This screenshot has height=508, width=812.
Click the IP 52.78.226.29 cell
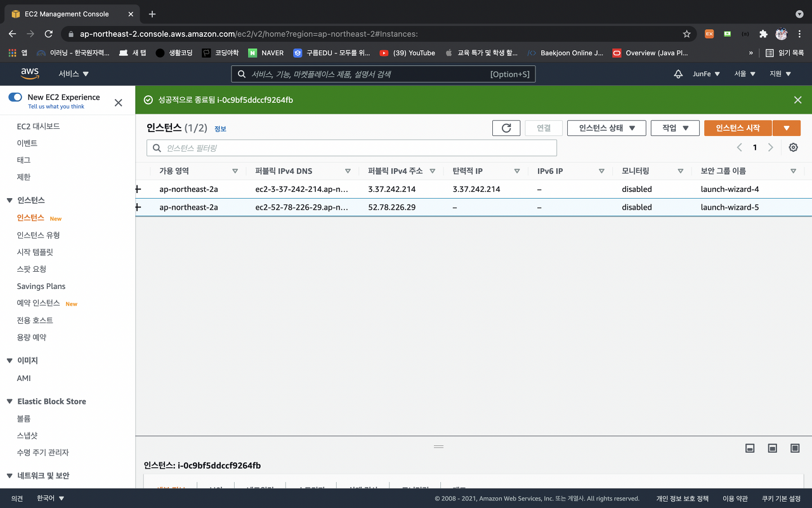tap(392, 207)
